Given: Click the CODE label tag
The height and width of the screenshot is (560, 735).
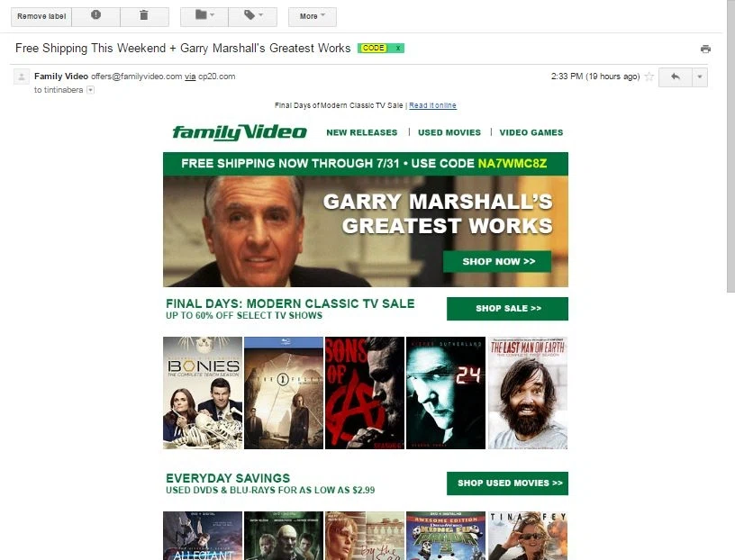Looking at the screenshot, I should (x=374, y=48).
